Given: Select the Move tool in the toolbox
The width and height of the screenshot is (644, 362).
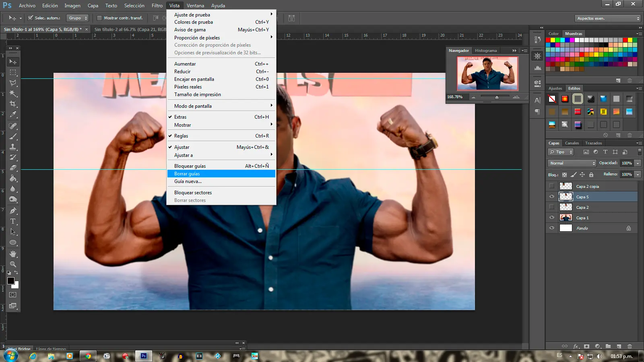Looking at the screenshot, I should (13, 62).
